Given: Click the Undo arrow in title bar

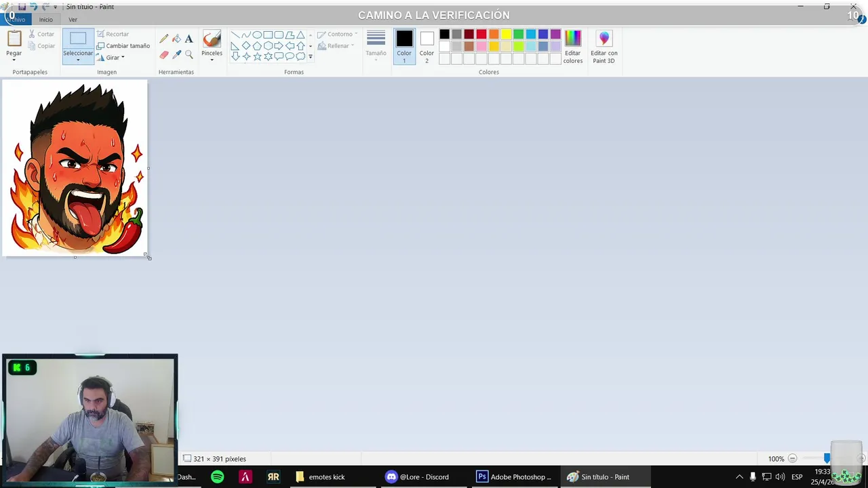Looking at the screenshot, I should (x=33, y=6).
